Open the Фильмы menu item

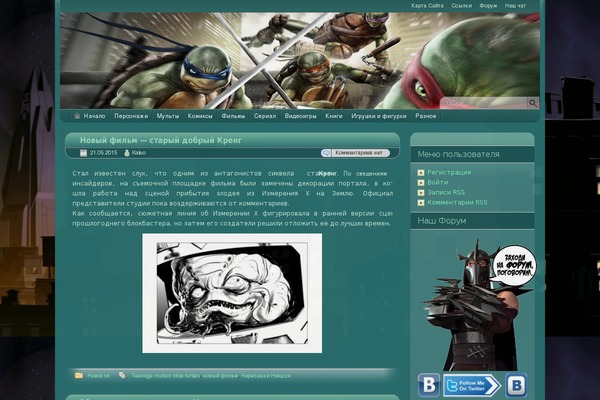click(x=233, y=116)
